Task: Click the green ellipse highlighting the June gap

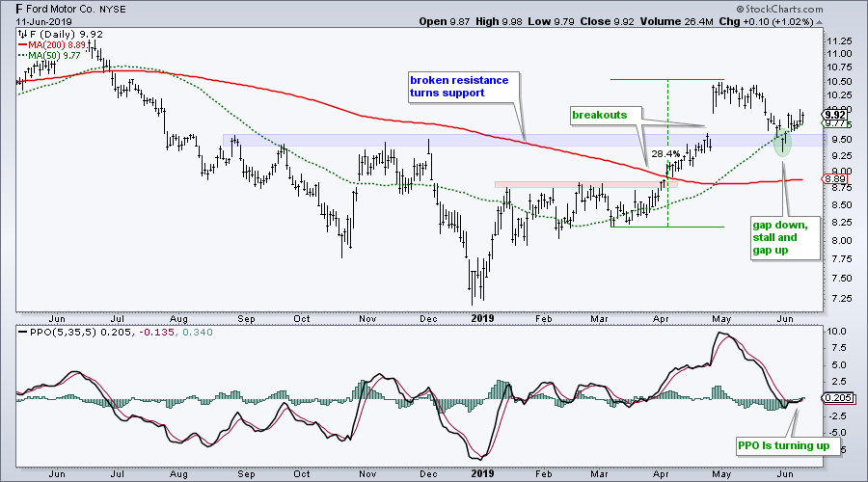Action: click(x=782, y=143)
